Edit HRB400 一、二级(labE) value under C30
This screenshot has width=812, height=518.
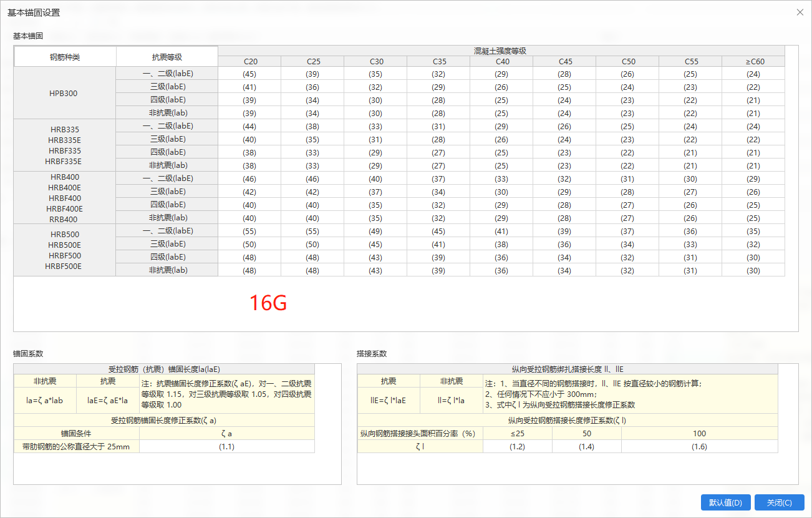[376, 178]
